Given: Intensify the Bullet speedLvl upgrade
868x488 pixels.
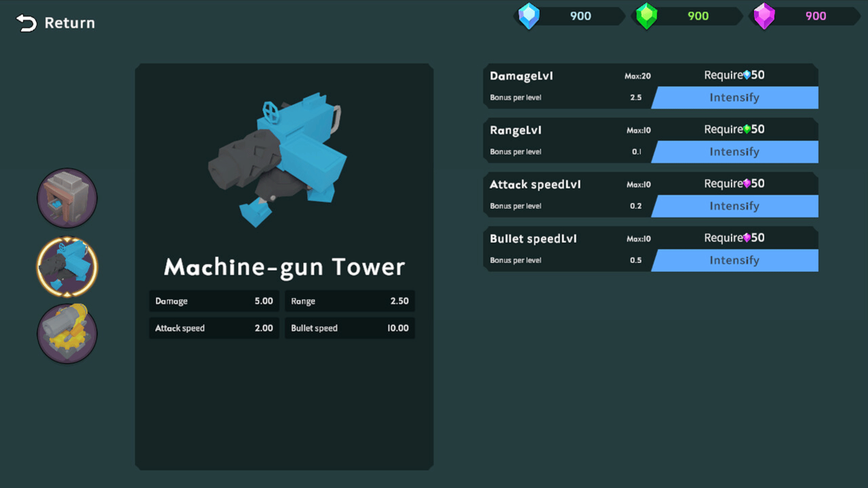Looking at the screenshot, I should point(734,260).
